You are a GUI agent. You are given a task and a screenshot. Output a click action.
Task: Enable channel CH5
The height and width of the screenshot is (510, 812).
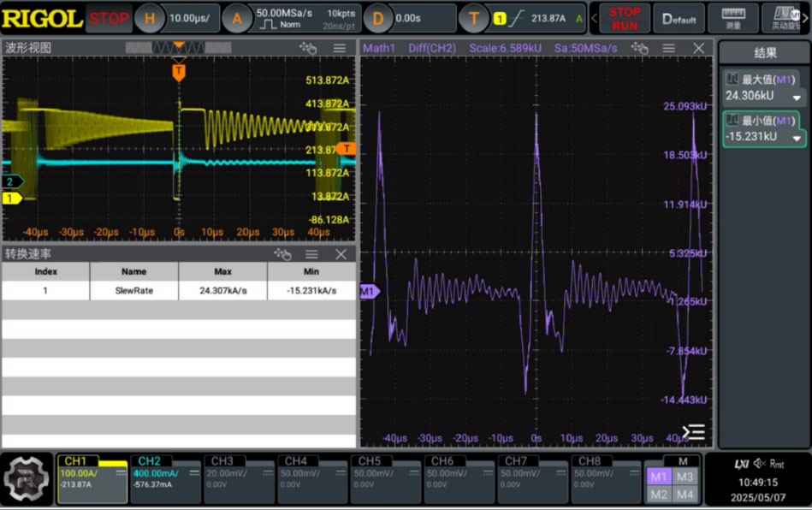(x=387, y=479)
